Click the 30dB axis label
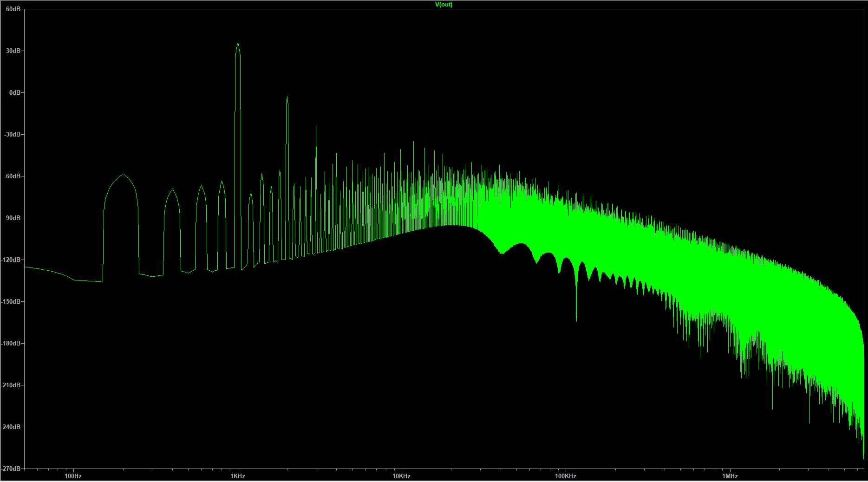 tap(13, 51)
